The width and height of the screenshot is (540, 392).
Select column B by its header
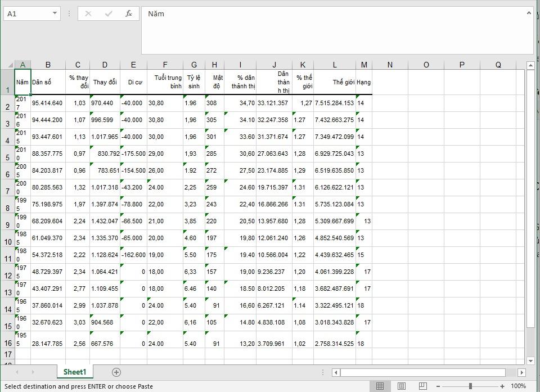pos(48,65)
